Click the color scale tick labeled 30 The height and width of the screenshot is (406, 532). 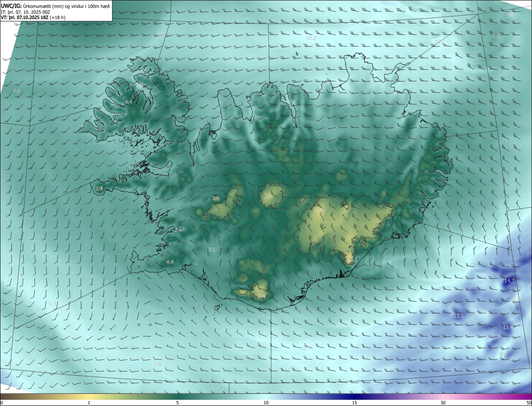point(443,403)
